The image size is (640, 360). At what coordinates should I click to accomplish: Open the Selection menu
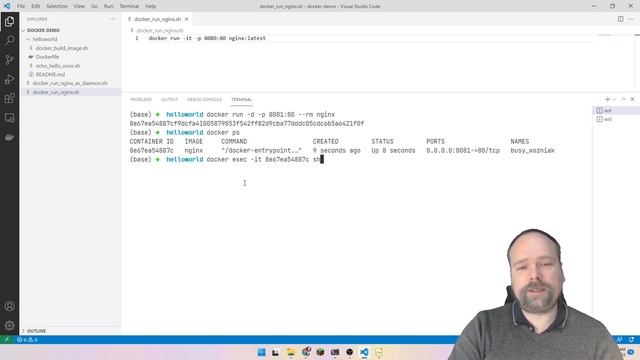point(56,6)
